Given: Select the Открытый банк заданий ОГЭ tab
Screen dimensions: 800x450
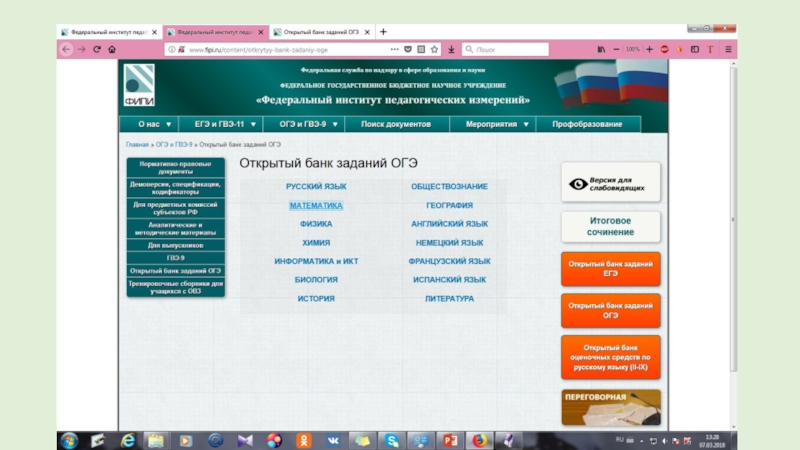Looking at the screenshot, I should click(x=322, y=32).
